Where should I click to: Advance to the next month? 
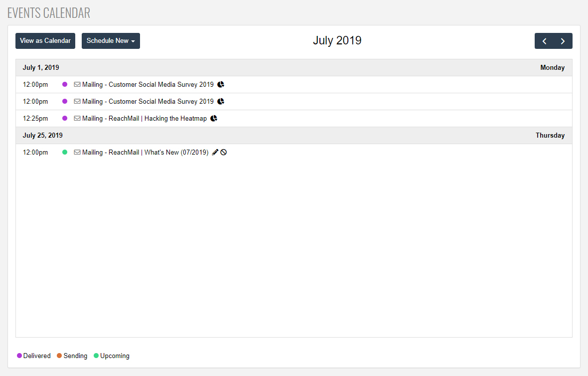[x=563, y=41]
